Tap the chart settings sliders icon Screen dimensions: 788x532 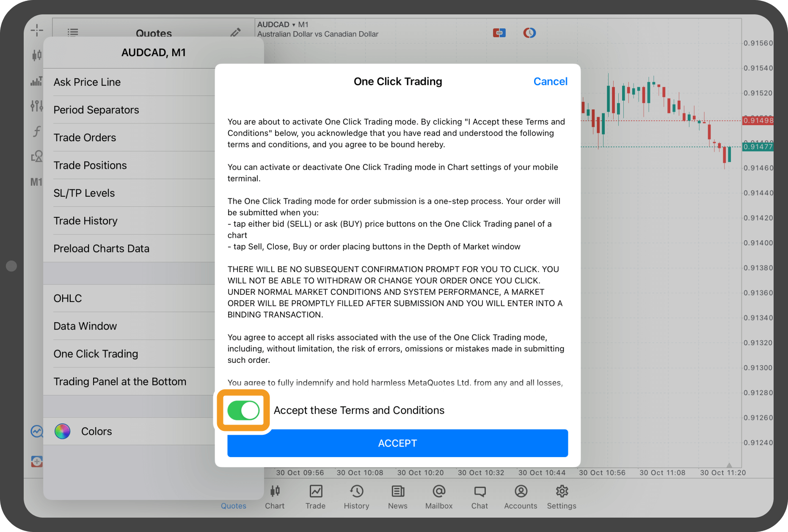pos(37,106)
